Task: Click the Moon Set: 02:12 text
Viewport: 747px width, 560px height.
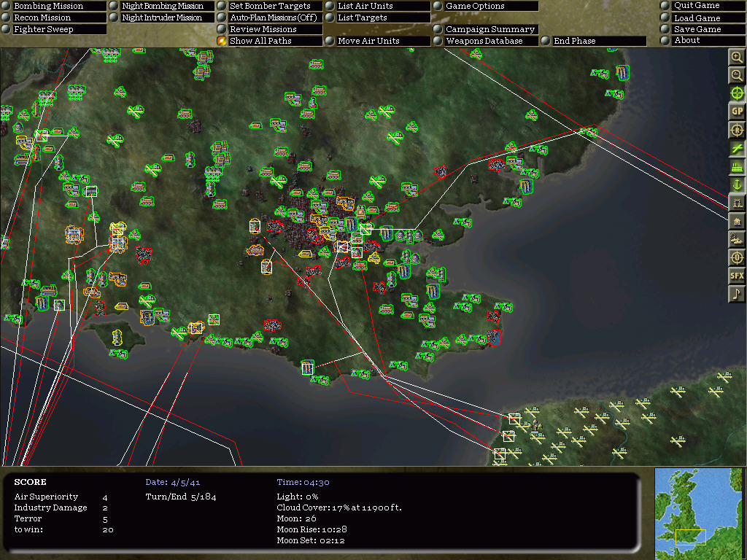Action: pyautogui.click(x=311, y=540)
